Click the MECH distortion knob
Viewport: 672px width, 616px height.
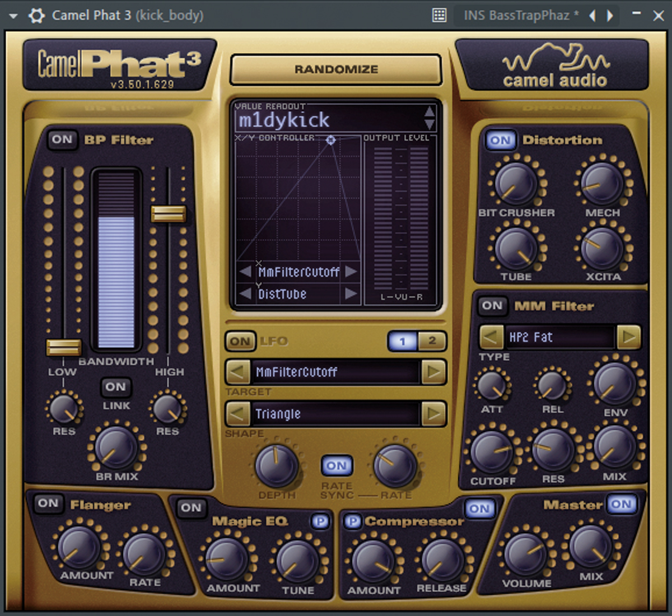point(602,183)
